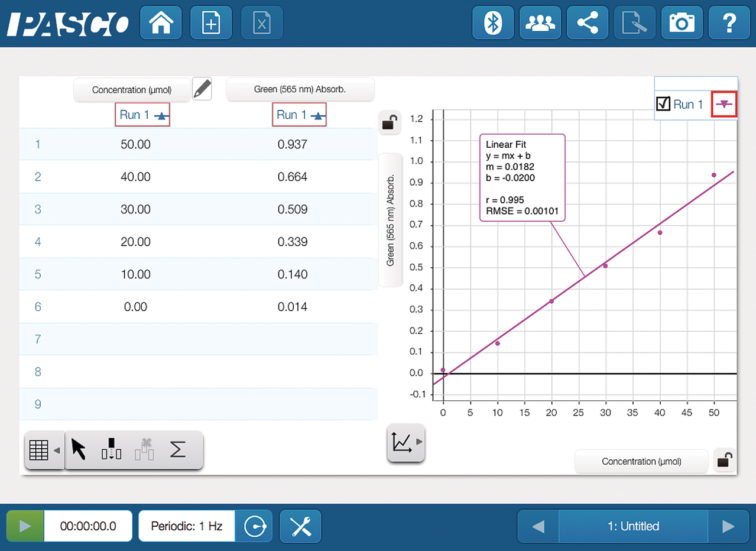
Task: Select the Sigma statistics tool
Action: [x=178, y=450]
